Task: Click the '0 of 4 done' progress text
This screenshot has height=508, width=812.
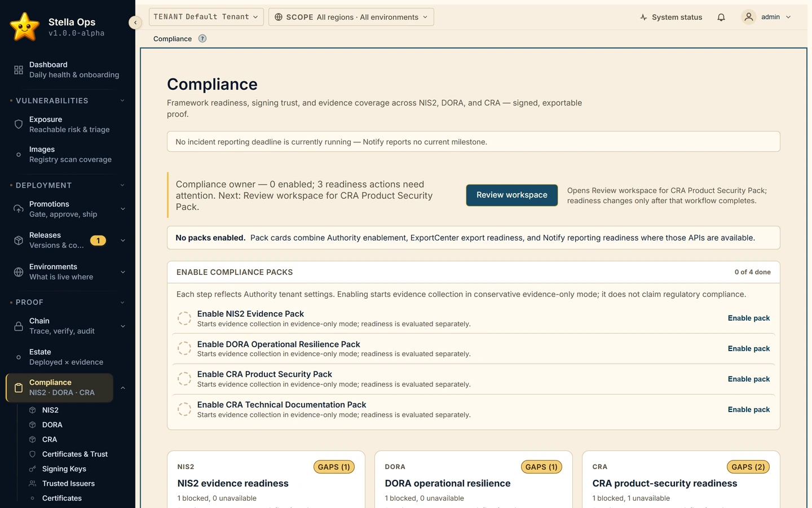Action: click(x=752, y=272)
